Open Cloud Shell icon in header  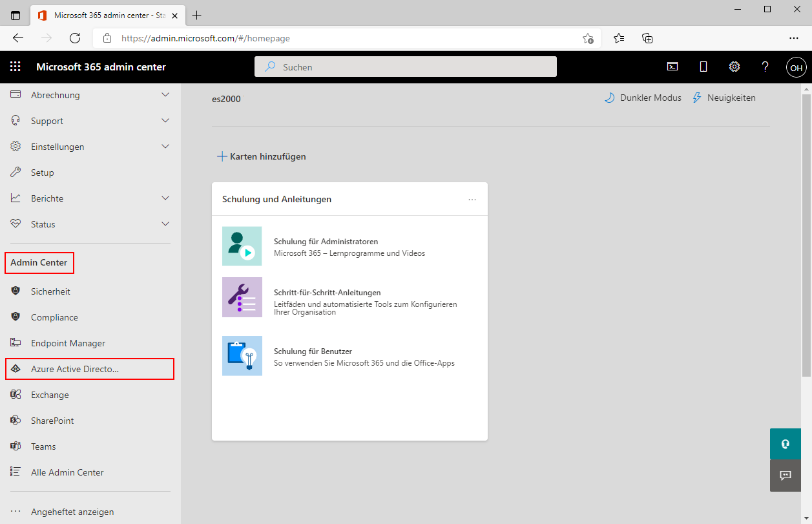[x=672, y=67]
